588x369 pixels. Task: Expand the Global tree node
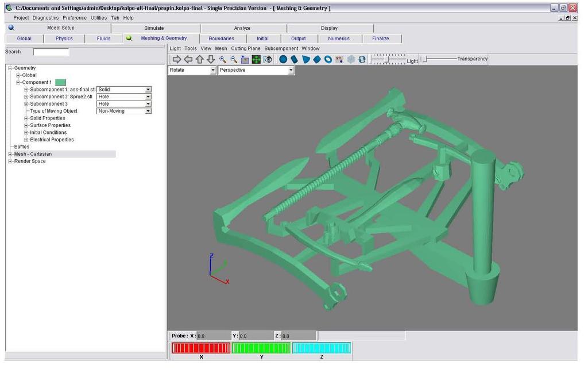(x=18, y=75)
